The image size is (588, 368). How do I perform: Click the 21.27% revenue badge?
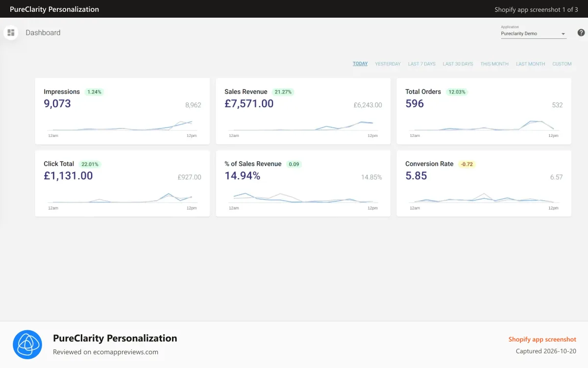(283, 92)
